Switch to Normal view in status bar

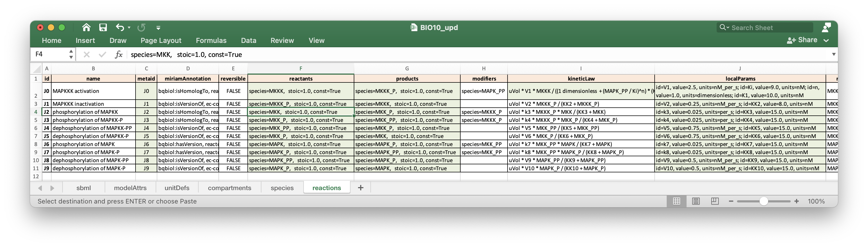676,201
